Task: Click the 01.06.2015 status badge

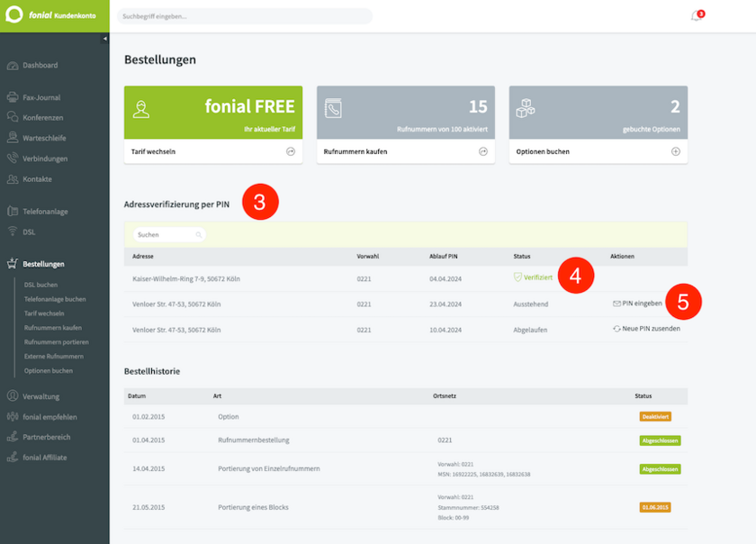Action: click(x=655, y=507)
